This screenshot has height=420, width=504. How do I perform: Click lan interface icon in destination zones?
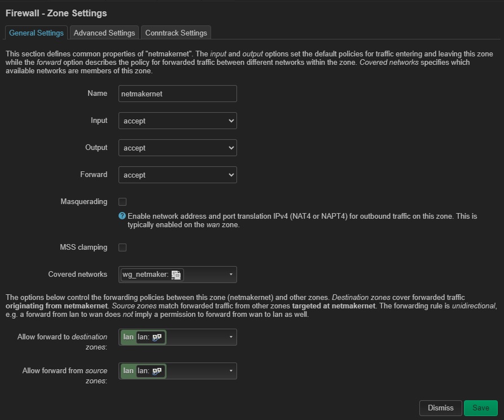(157, 337)
